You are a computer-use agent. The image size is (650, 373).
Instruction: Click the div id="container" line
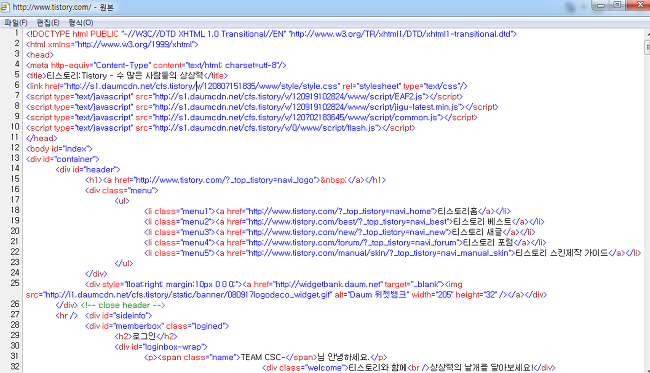point(63,159)
